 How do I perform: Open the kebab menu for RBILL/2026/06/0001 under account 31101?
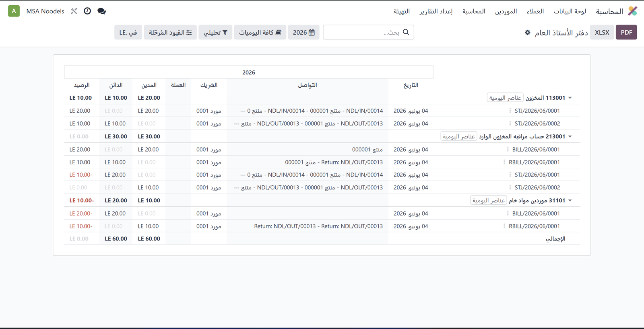click(x=504, y=226)
